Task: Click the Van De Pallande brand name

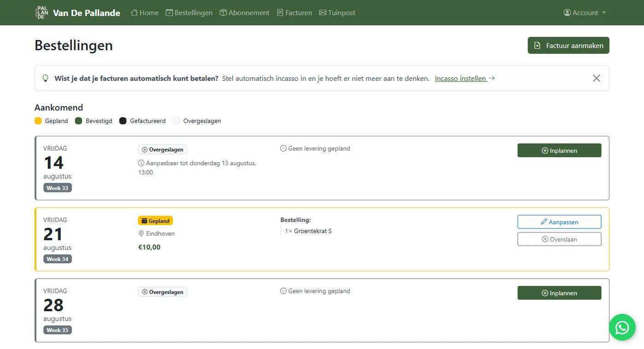Action: point(86,13)
